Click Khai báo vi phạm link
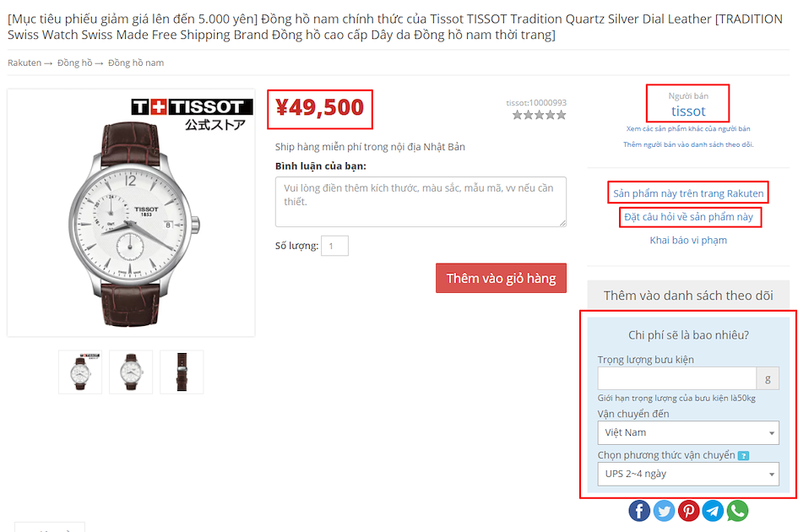The height and width of the screenshot is (532, 798). [x=688, y=241]
